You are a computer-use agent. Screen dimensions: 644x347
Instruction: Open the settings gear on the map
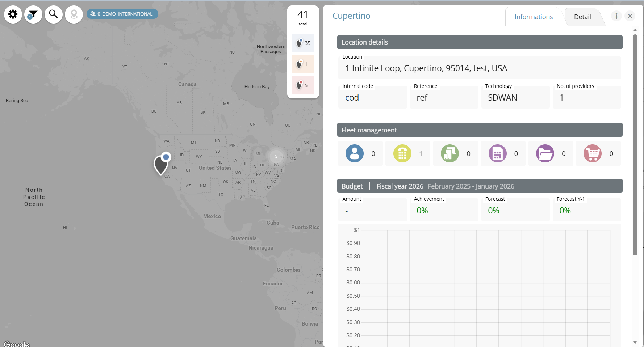coord(13,14)
